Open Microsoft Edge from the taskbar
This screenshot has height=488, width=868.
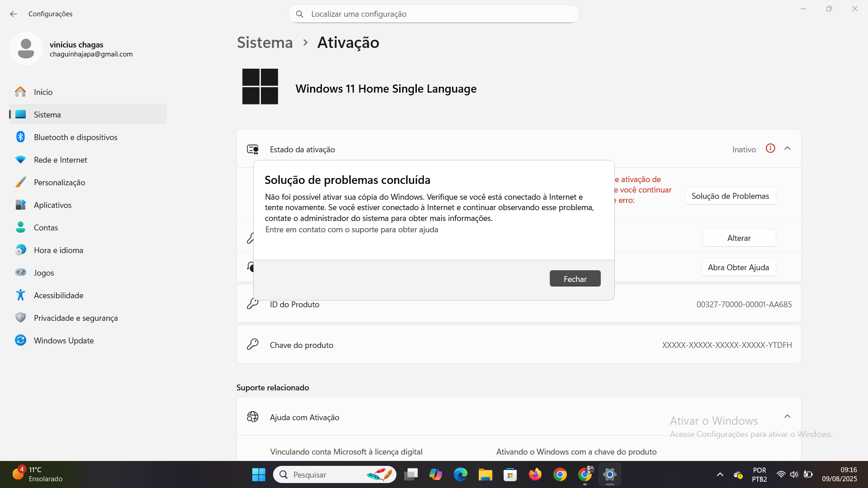461,474
